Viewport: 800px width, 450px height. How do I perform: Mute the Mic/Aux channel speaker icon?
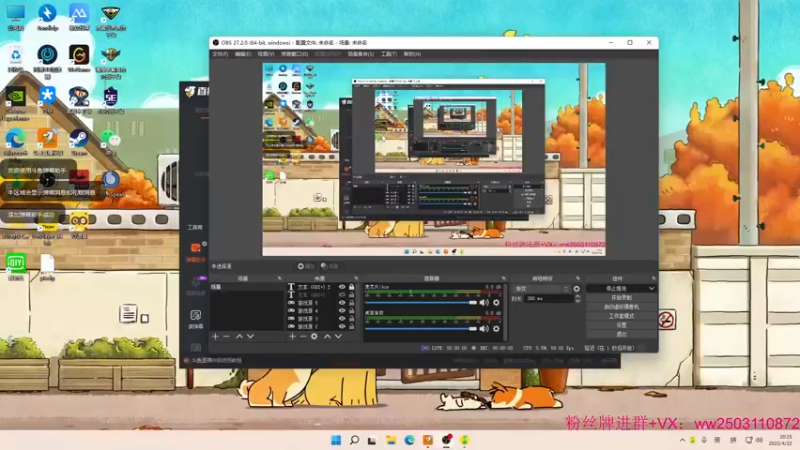pyautogui.click(x=484, y=303)
